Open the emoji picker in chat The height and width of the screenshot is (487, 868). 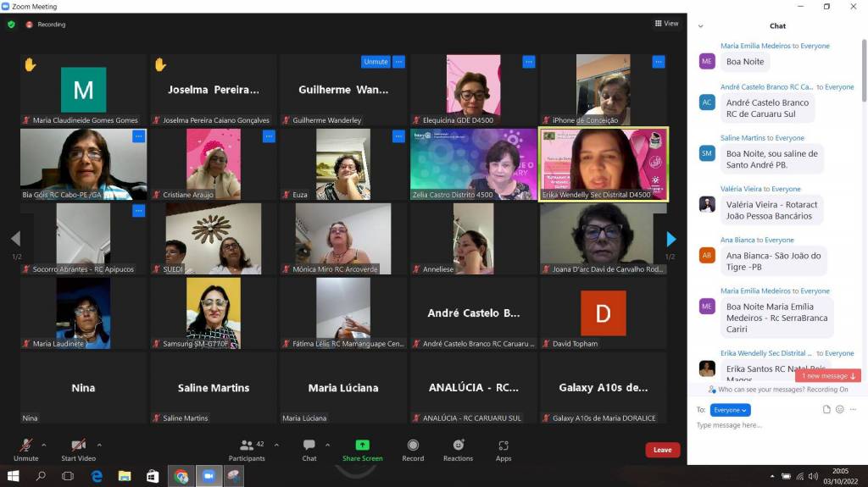pyautogui.click(x=840, y=410)
